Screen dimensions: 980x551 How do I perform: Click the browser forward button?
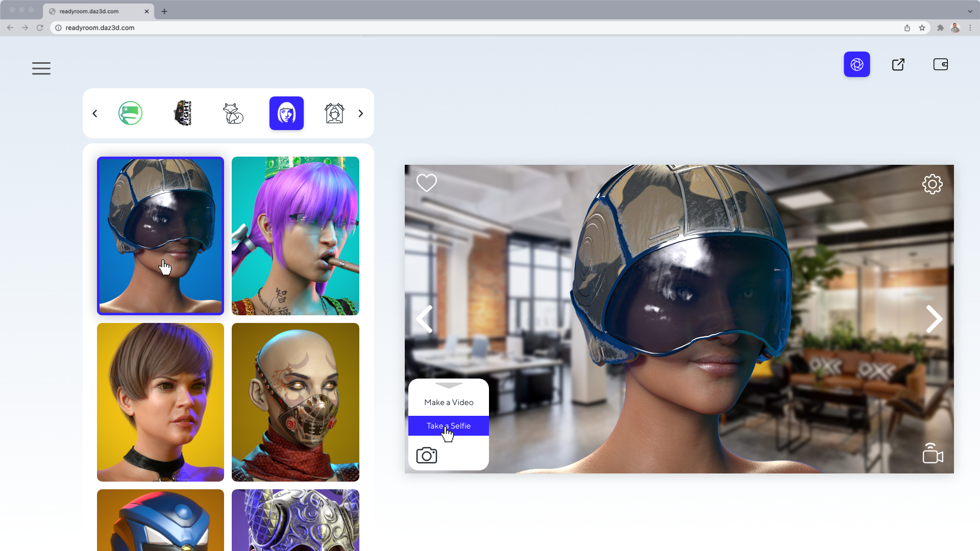pos(25,28)
